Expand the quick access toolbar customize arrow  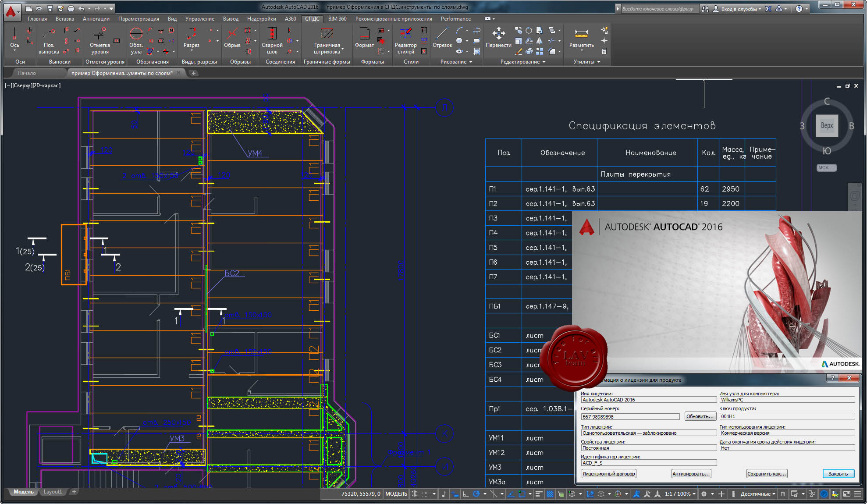click(x=111, y=8)
